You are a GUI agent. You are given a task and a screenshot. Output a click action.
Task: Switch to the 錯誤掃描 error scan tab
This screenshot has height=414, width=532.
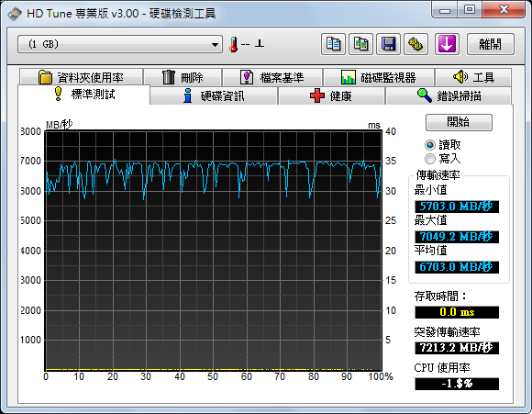click(x=449, y=95)
